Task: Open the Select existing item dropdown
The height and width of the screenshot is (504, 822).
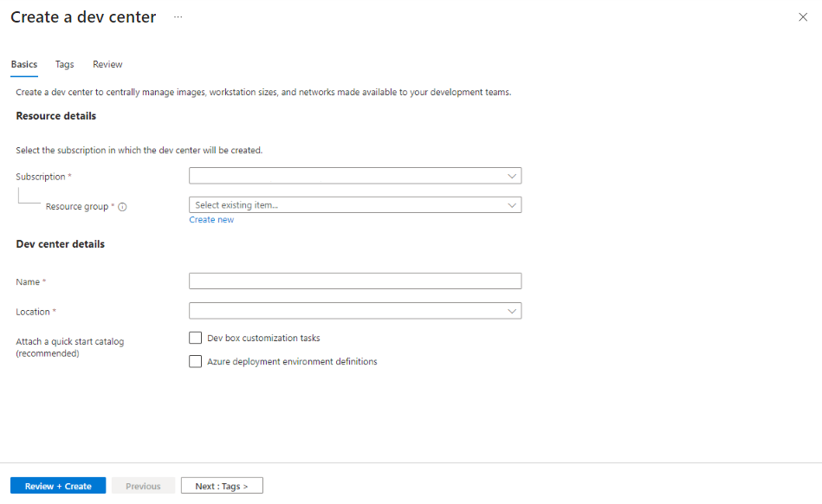Action: tap(355, 205)
